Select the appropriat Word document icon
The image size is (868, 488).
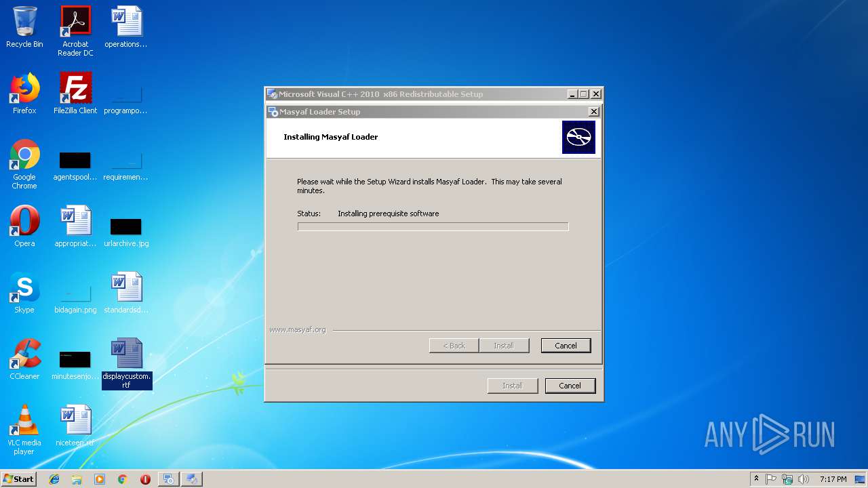click(75, 226)
